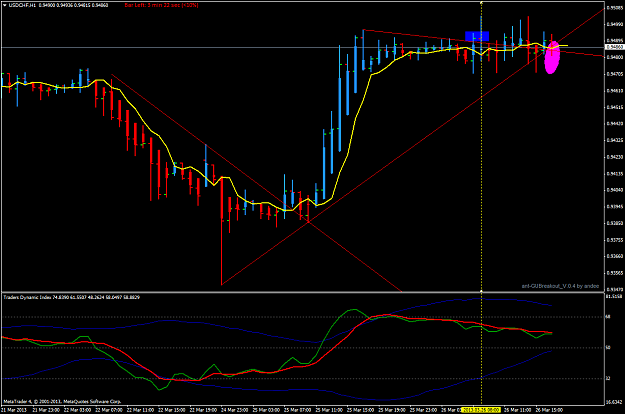Click the 25 Mar 23:00 time axis label
The image size is (625, 414).
423,410
